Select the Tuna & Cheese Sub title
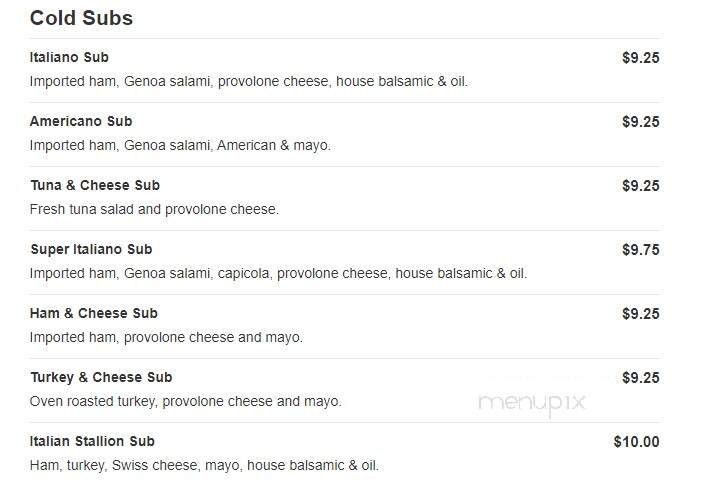Screen dimensions: 711x485 coord(95,185)
